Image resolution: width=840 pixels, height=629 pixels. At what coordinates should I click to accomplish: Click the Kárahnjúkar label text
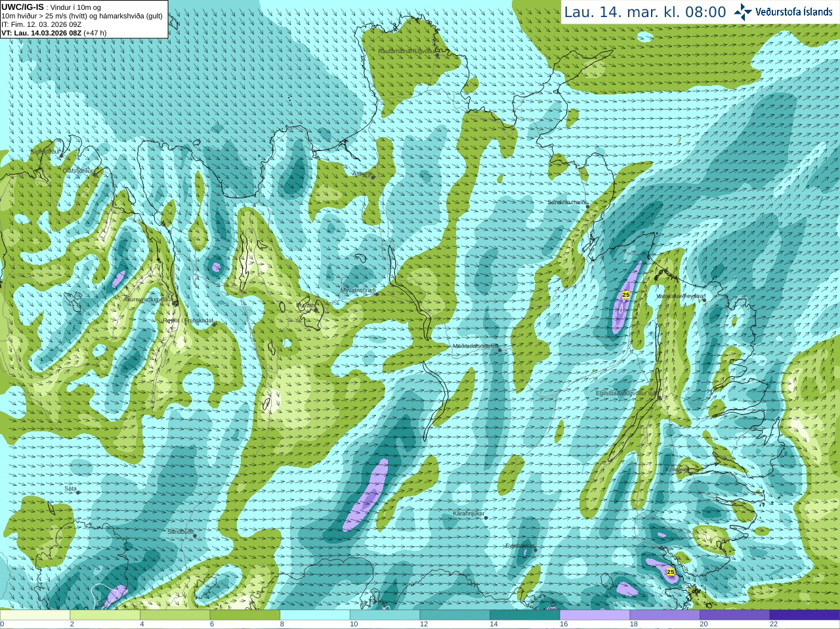click(469, 513)
